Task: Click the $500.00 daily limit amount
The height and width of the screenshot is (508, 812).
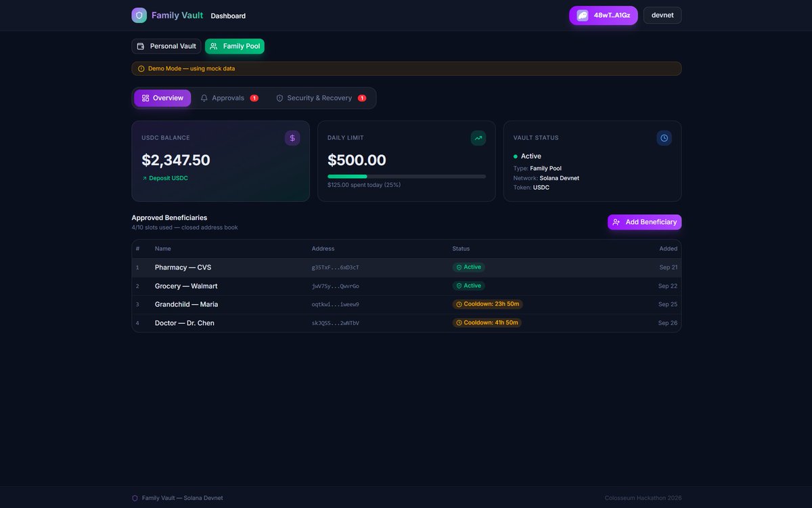Action: point(357,161)
